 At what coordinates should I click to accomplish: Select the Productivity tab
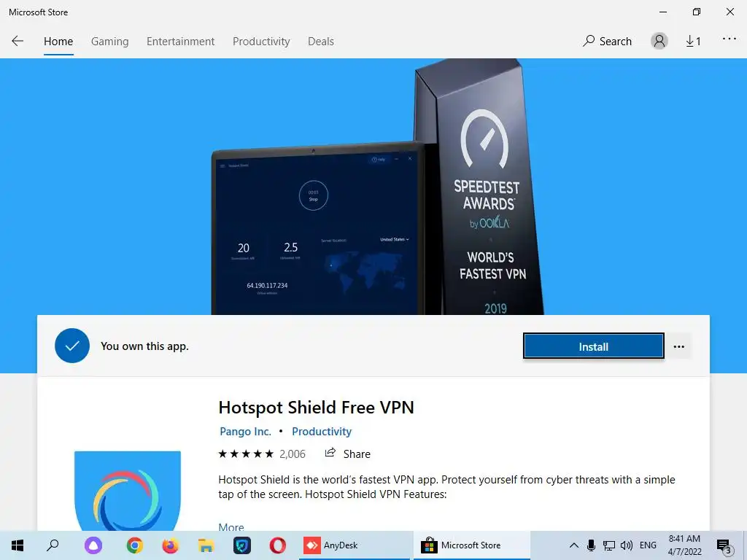(x=261, y=42)
